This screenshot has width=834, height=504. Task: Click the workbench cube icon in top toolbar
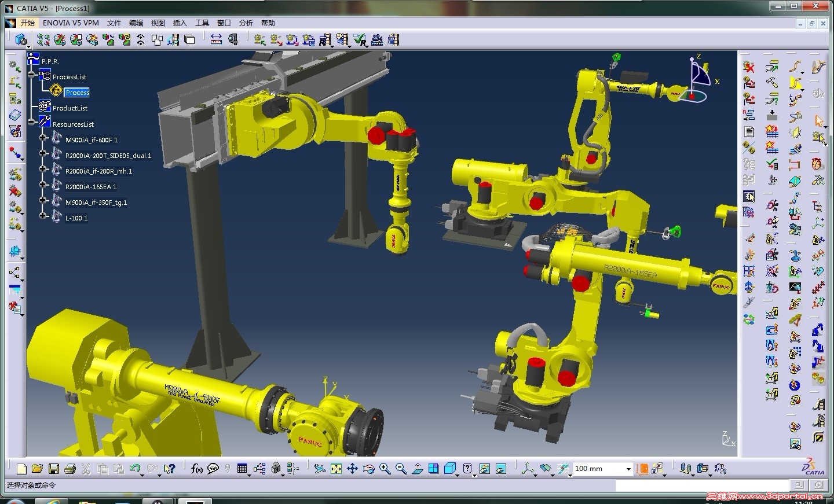pyautogui.click(x=21, y=39)
